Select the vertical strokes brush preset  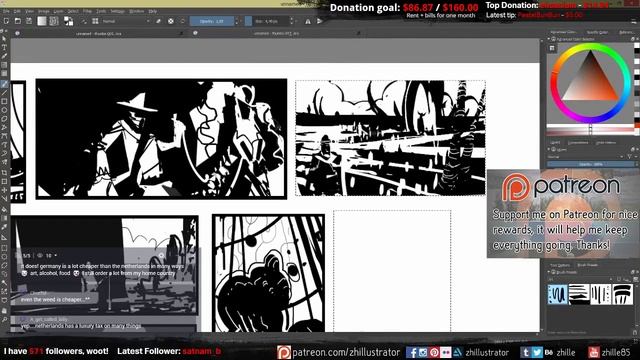tap(601, 294)
